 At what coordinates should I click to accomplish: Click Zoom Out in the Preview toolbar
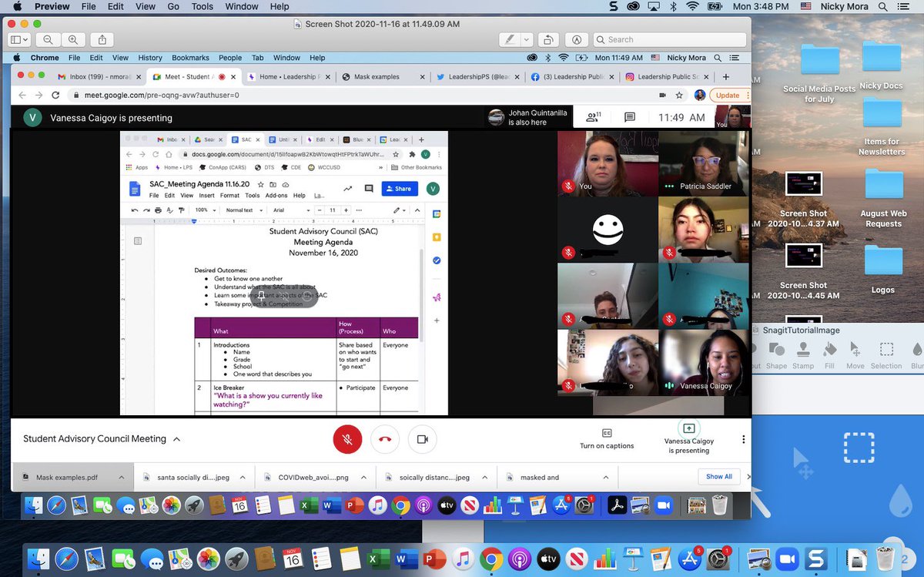tap(48, 39)
